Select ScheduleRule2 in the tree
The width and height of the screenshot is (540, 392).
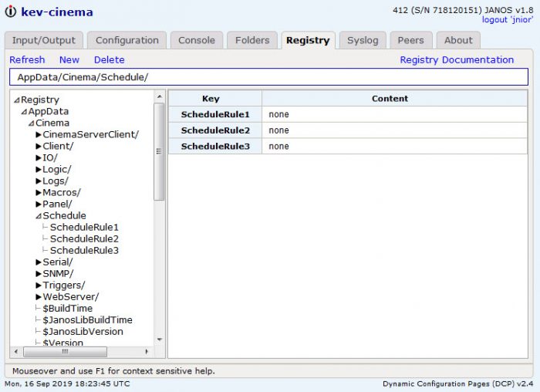pyautogui.click(x=84, y=238)
